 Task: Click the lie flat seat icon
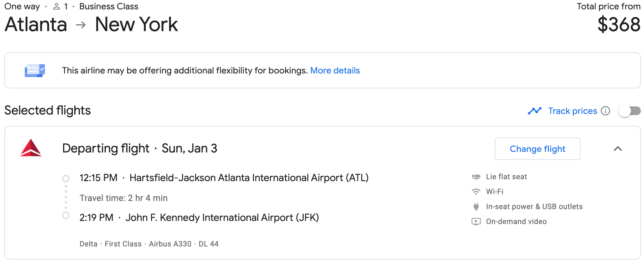tap(476, 177)
